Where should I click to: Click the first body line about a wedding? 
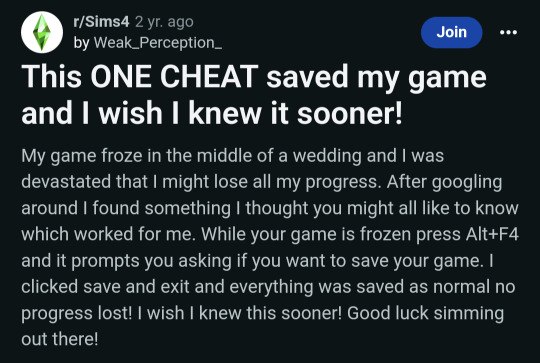(232, 156)
